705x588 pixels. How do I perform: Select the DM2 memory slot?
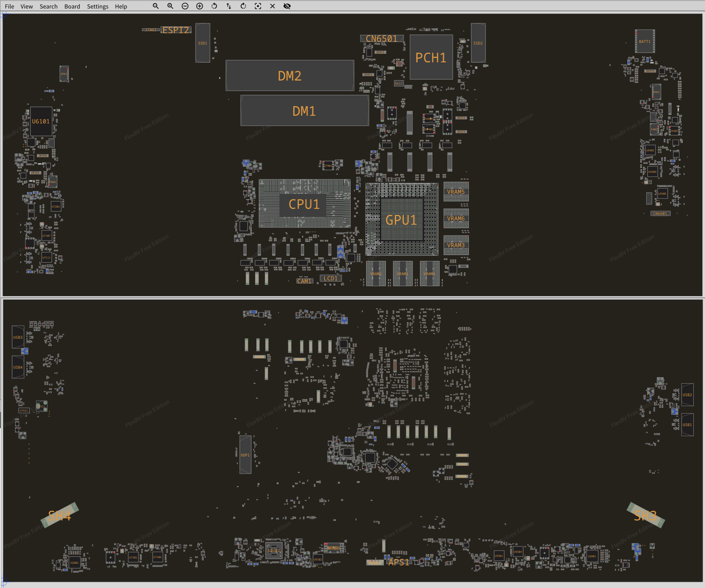coord(290,76)
